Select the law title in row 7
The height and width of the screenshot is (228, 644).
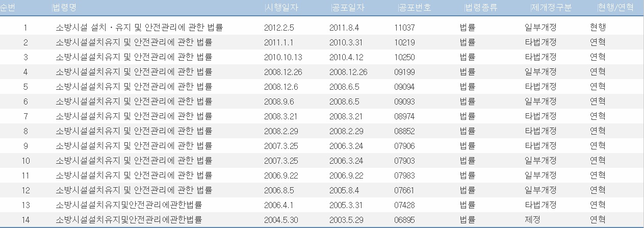134,116
